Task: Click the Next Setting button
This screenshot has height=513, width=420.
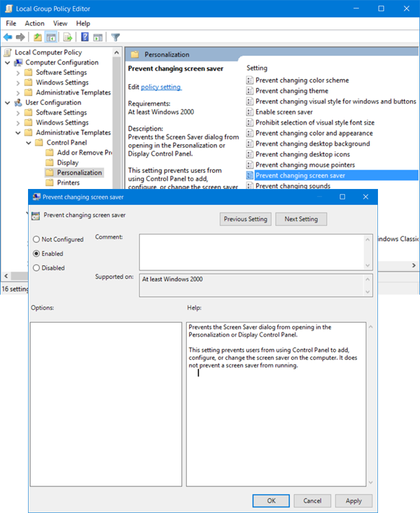Action: click(301, 219)
